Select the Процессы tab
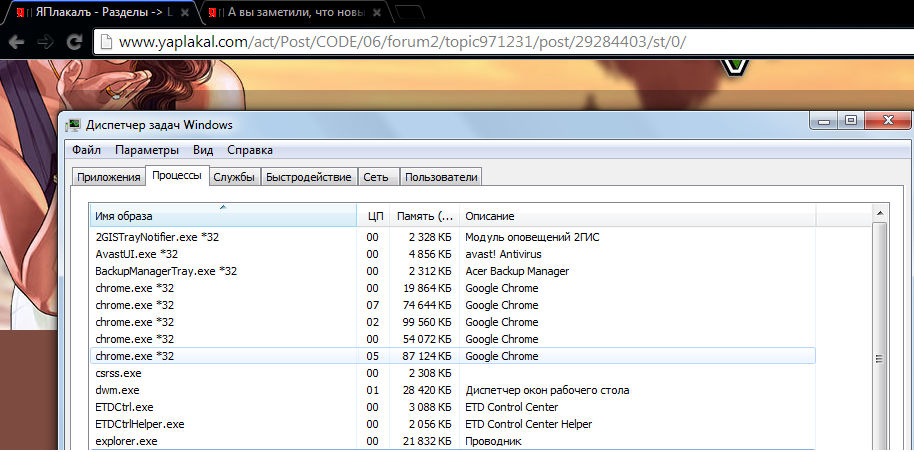 177,176
